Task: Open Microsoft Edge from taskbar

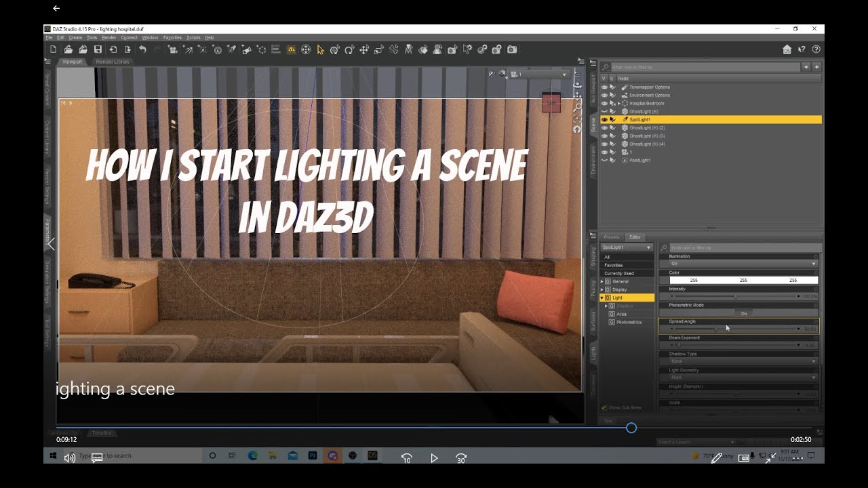Action: pos(253,455)
